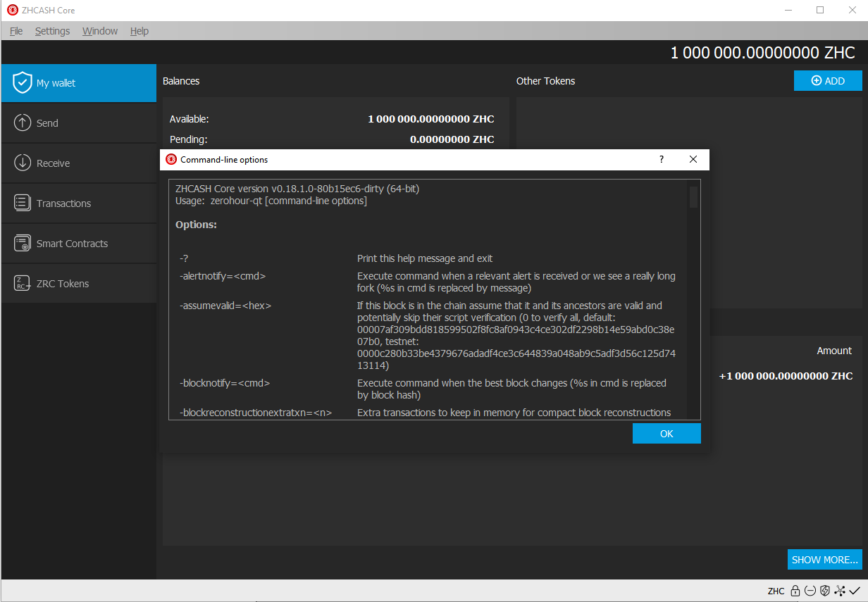Select the Receive arrow-down icon
Viewport: 868px width, 602px height.
[x=23, y=163]
